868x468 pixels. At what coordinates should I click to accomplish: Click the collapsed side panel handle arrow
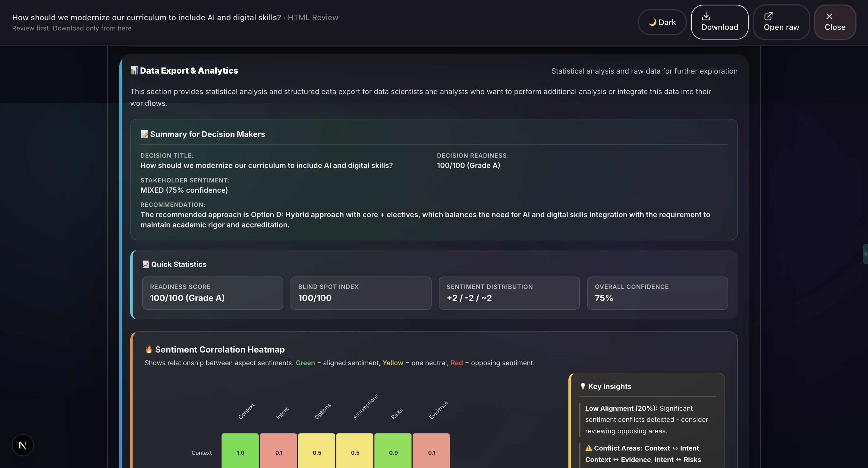[x=865, y=254]
